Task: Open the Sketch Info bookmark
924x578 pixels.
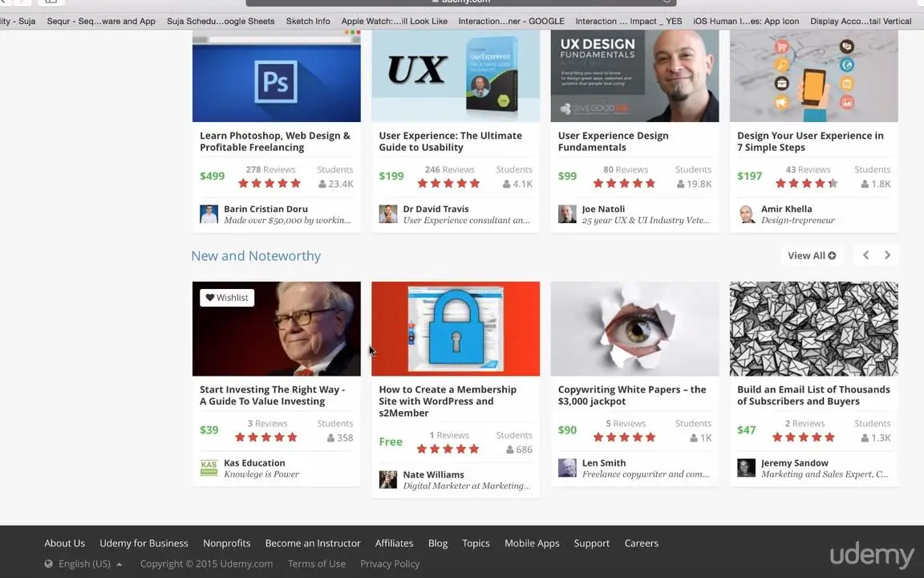Action: click(x=308, y=21)
